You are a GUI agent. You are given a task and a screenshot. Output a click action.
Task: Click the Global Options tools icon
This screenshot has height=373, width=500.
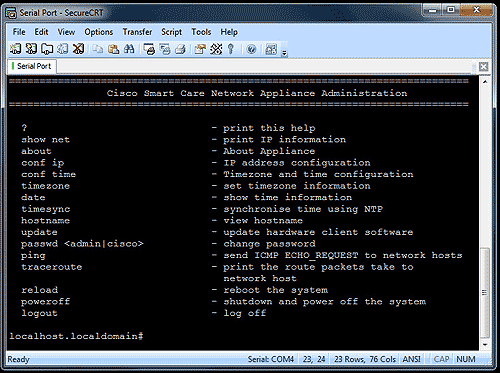pyautogui.click(x=216, y=49)
